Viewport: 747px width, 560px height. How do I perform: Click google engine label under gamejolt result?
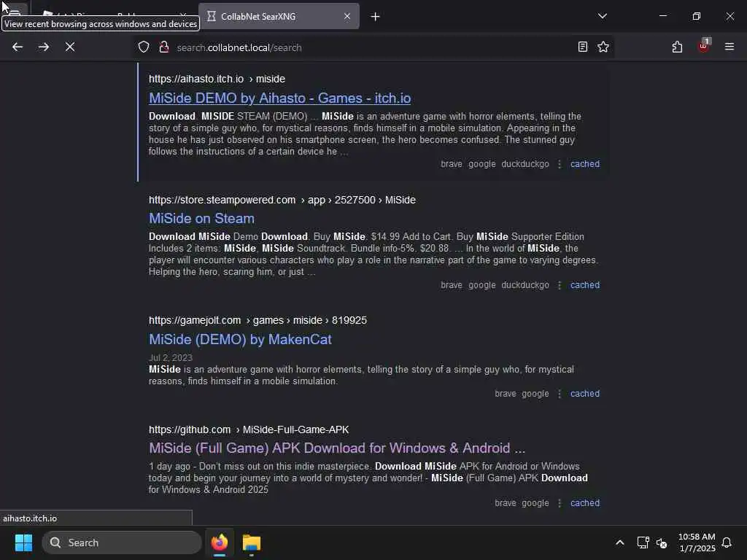click(535, 394)
